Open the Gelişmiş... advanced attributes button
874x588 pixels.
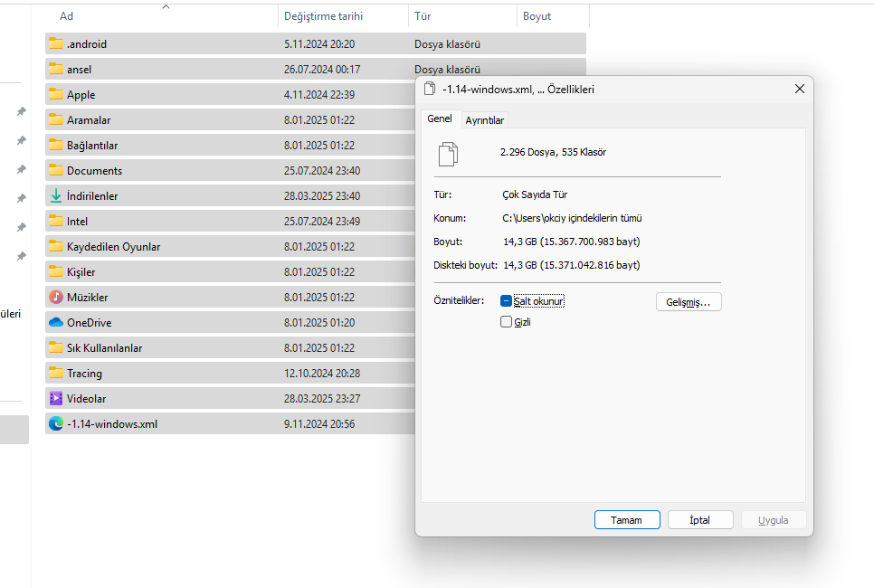[689, 302]
